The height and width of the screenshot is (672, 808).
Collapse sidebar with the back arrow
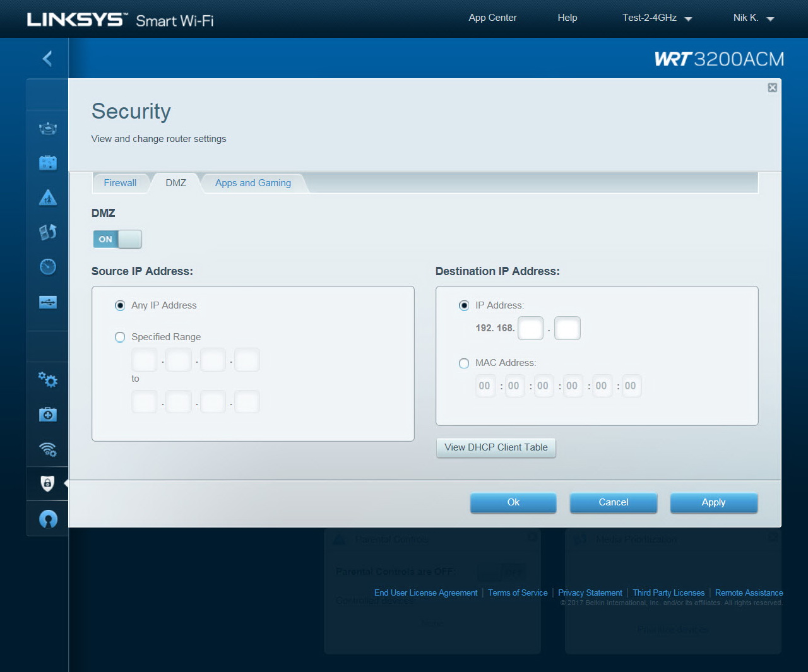47,59
